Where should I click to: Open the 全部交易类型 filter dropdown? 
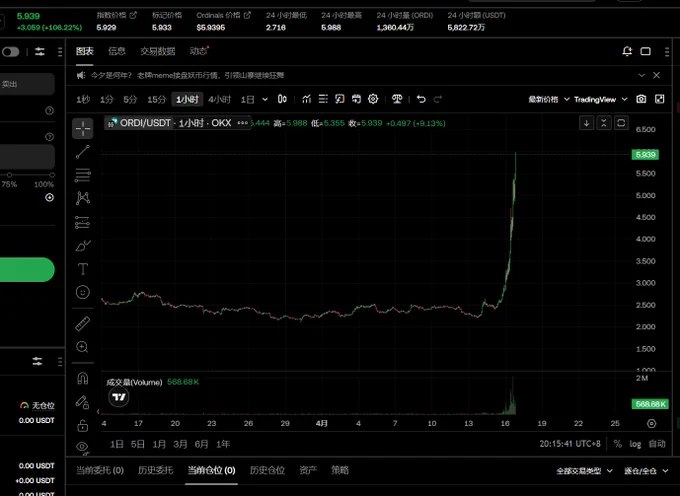pos(585,471)
